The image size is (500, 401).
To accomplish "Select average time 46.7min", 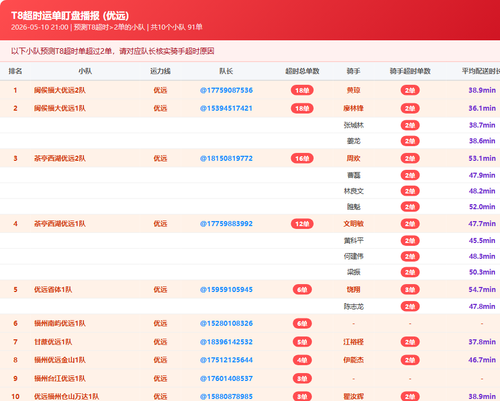I will point(482,360).
